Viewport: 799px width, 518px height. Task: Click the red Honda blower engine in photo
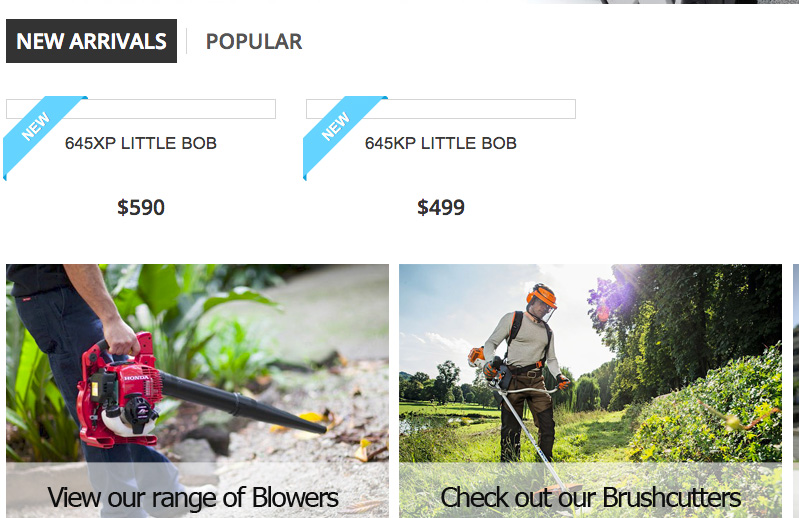pyautogui.click(x=120, y=392)
